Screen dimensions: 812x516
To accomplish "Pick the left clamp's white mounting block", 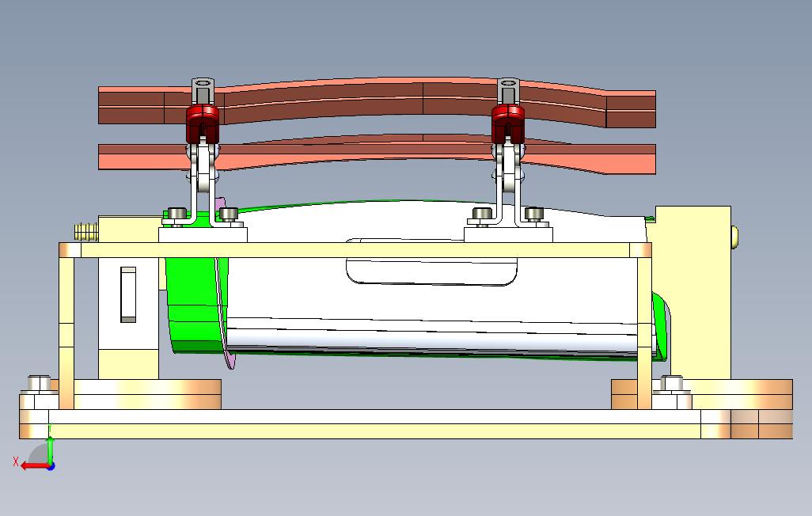I will [x=203, y=234].
